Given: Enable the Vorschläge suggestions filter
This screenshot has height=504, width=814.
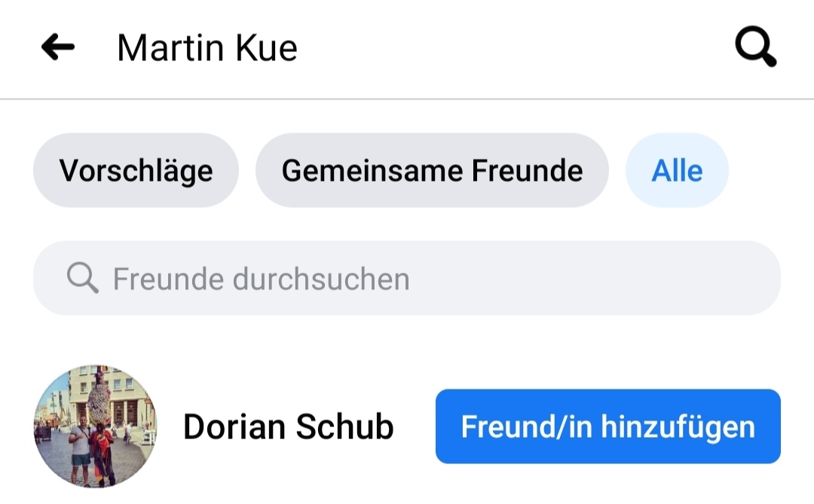Looking at the screenshot, I should click(x=136, y=171).
